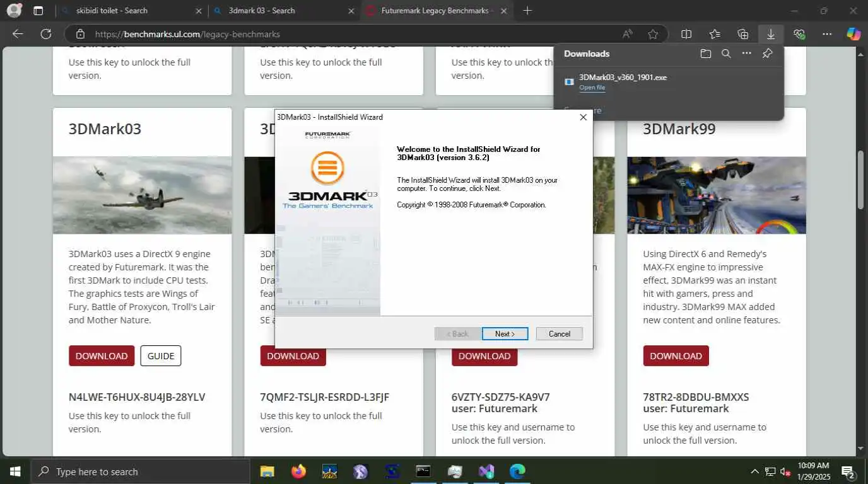Click the muted volume tray icon
This screenshot has width=868, height=484.
point(786,471)
